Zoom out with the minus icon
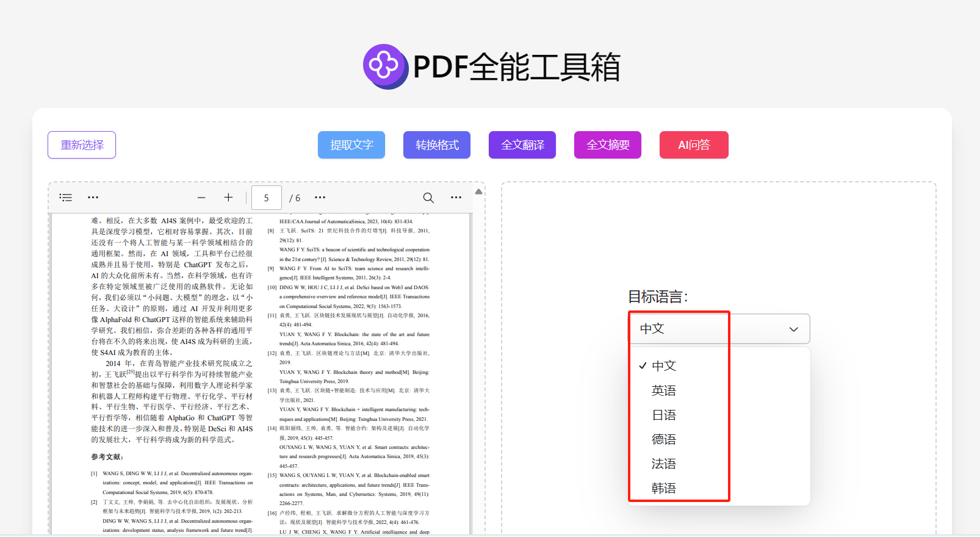Screen dimensions: 980x538 201,198
